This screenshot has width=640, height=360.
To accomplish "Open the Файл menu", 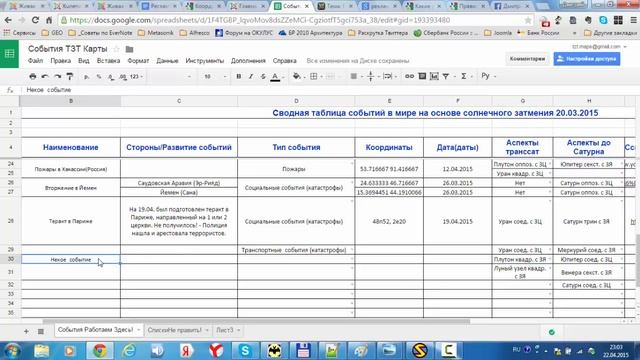I will coord(35,60).
